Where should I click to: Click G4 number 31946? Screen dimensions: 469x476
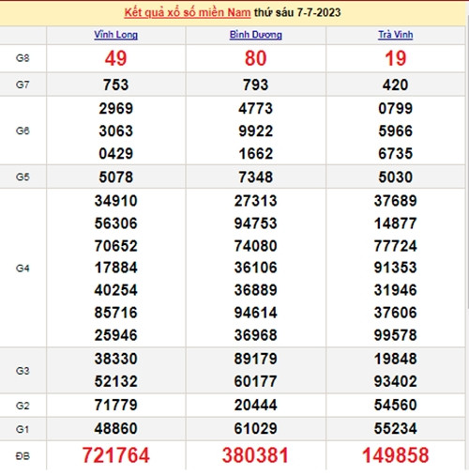click(396, 290)
